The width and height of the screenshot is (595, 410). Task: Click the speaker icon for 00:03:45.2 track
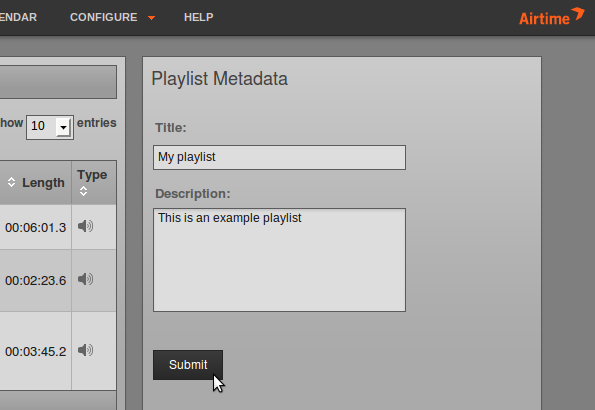[x=85, y=350]
